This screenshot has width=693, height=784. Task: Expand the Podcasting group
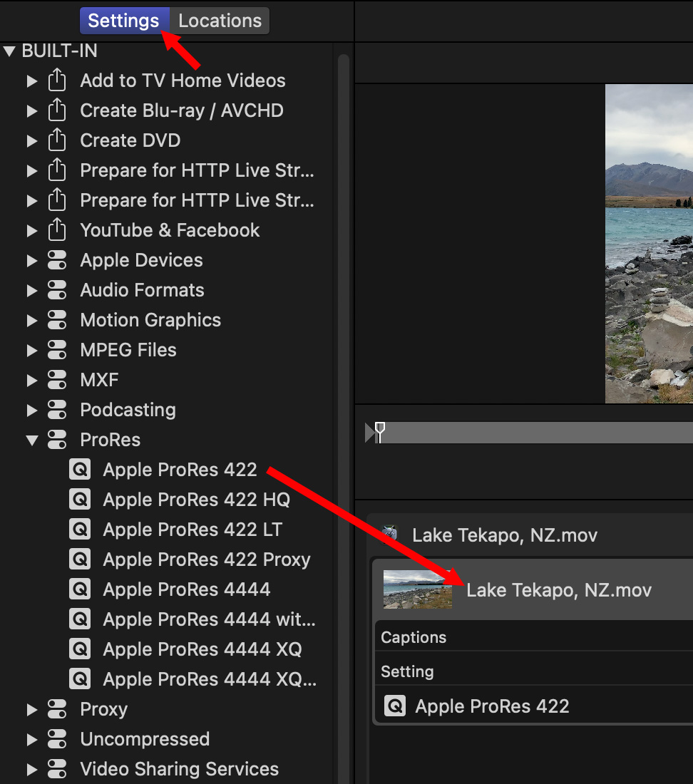coord(31,410)
